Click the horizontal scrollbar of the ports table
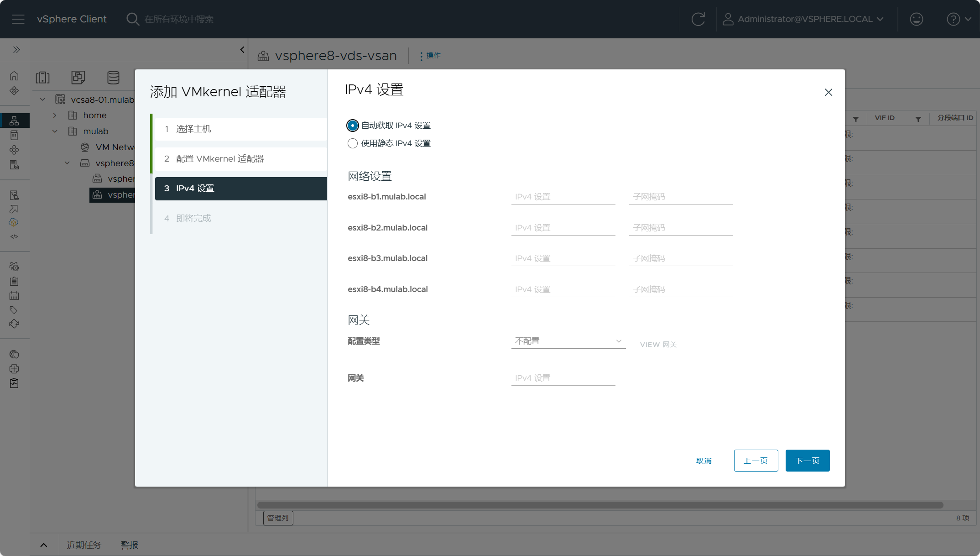Image resolution: width=980 pixels, height=556 pixels. coord(600,505)
